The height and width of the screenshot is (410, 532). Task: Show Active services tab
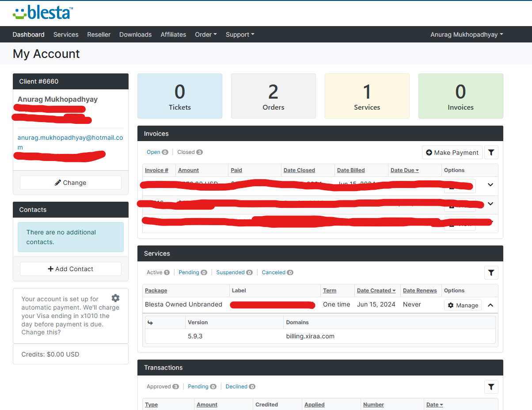[x=158, y=272]
